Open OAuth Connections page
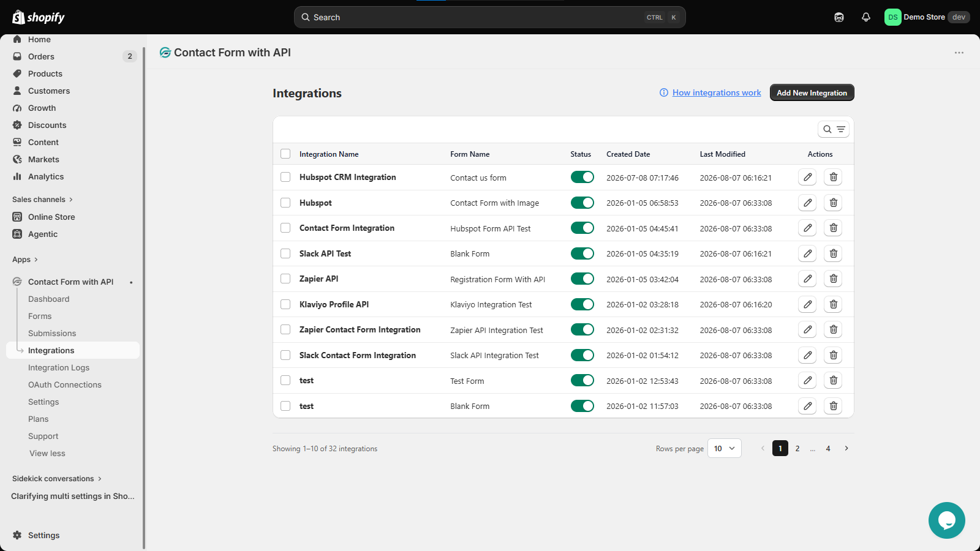Image resolution: width=980 pixels, height=551 pixels. tap(65, 385)
